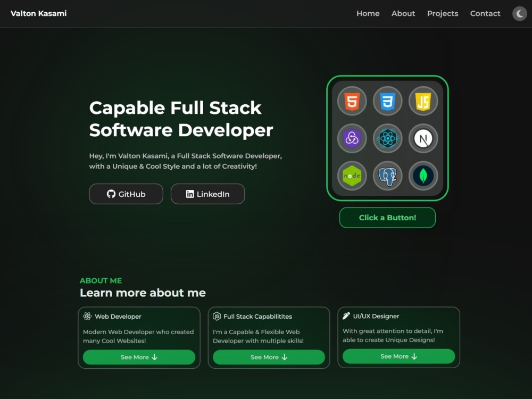The image size is (532, 399).
Task: Click the atom icon beside Web Developer
Action: click(x=87, y=316)
